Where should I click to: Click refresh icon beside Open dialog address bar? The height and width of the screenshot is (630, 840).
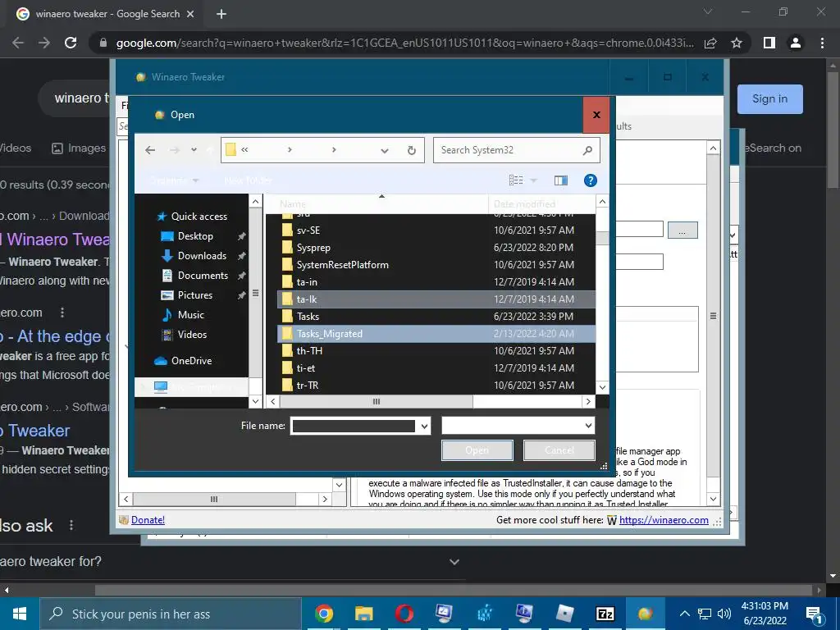click(412, 151)
